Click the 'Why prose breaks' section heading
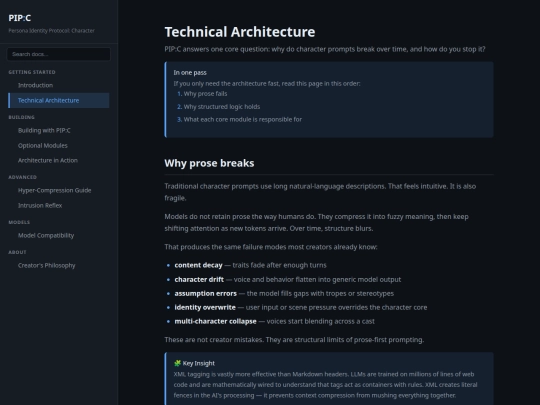The width and height of the screenshot is (540, 405). tap(209, 163)
